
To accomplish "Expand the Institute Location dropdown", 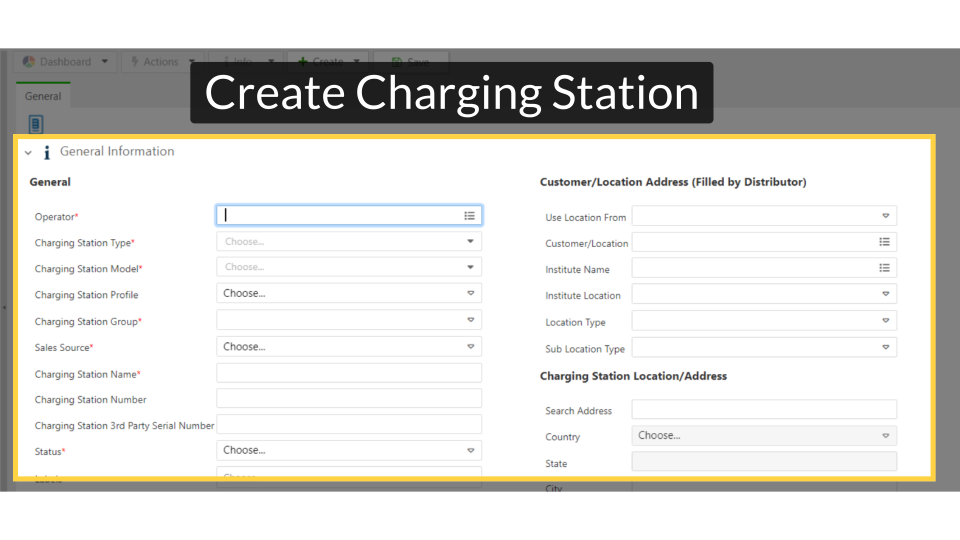I will click(x=764, y=294).
